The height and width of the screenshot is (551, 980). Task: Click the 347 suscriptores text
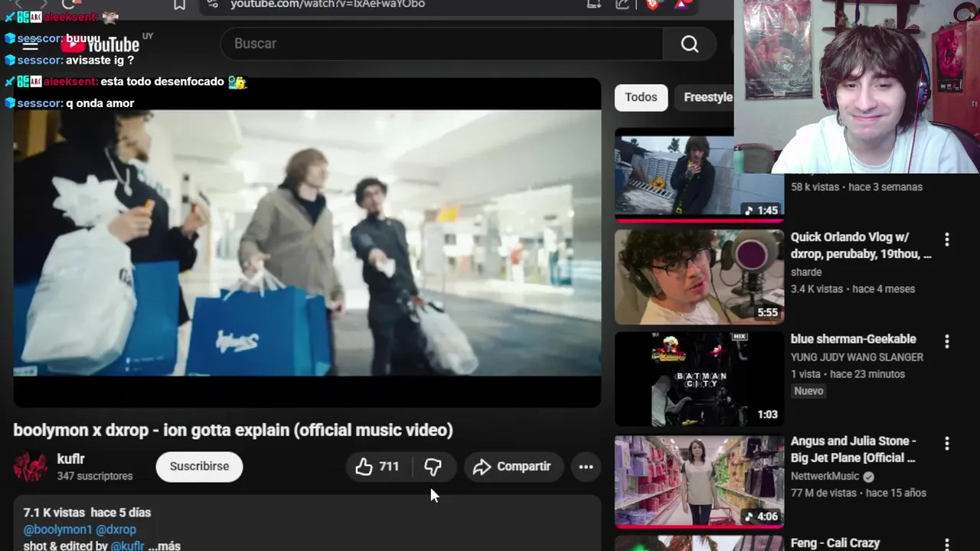coord(95,476)
